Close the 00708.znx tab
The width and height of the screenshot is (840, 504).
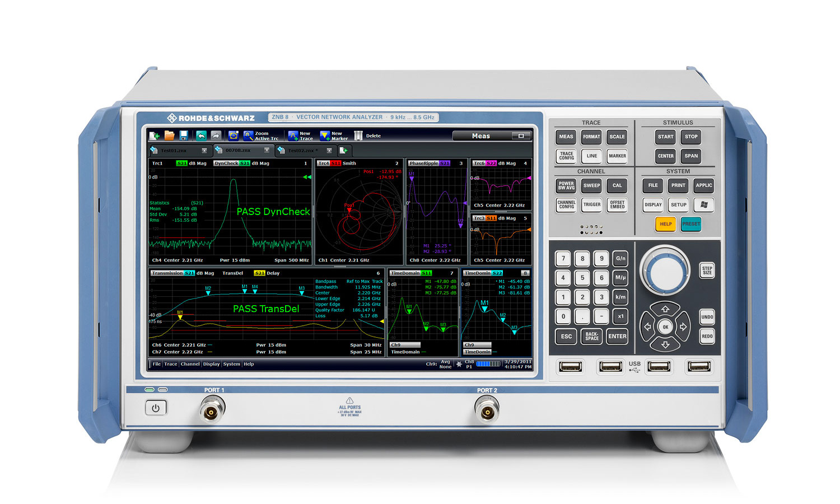click(267, 150)
